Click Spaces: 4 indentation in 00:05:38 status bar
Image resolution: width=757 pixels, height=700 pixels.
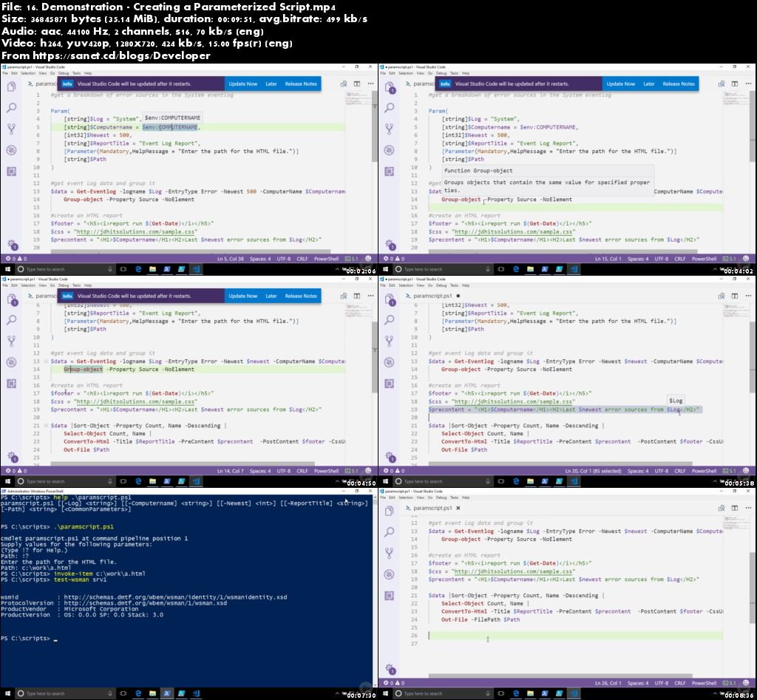click(x=638, y=471)
